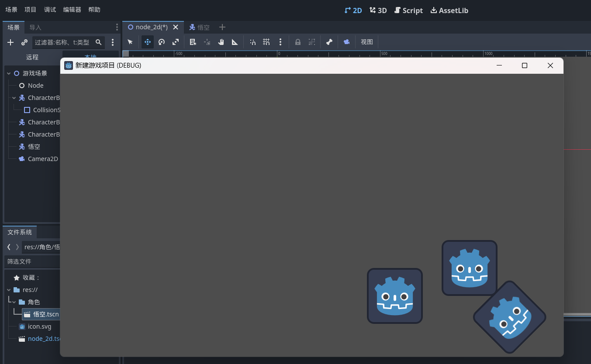
Task: Click the add node plus icon
Action: click(x=11, y=42)
